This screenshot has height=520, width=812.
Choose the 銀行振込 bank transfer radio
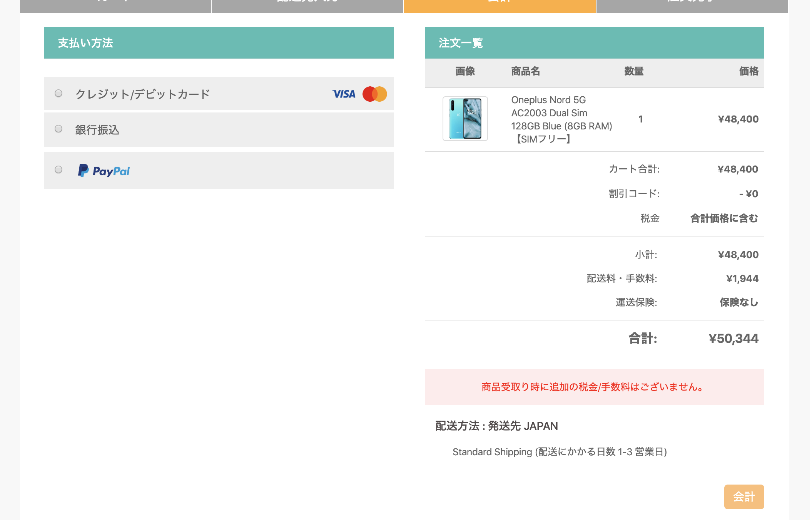point(58,129)
